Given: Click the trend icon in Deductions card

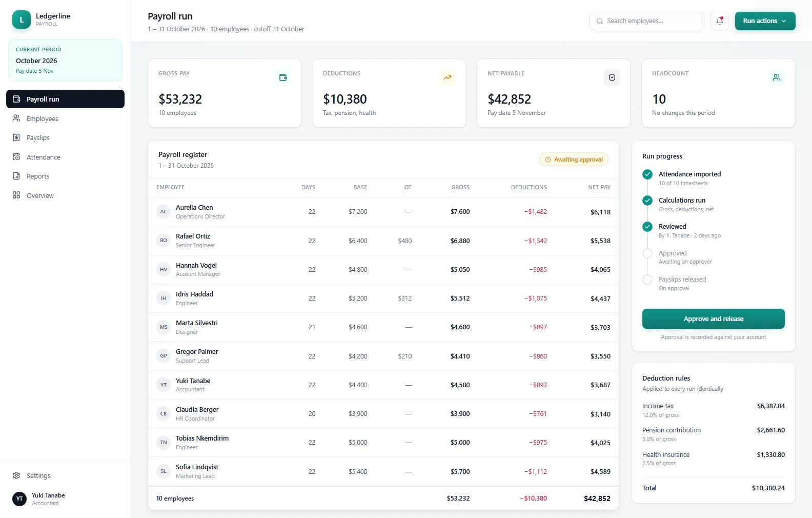Looking at the screenshot, I should click(x=448, y=77).
